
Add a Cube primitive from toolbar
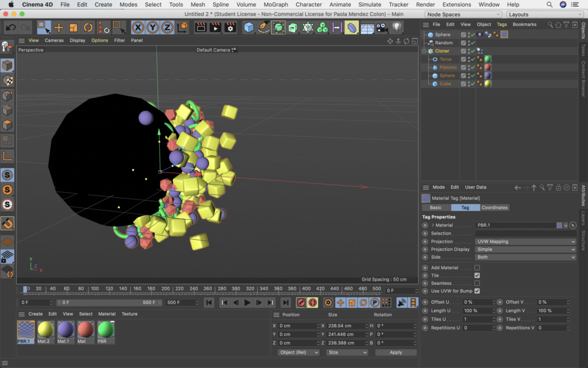click(x=249, y=27)
